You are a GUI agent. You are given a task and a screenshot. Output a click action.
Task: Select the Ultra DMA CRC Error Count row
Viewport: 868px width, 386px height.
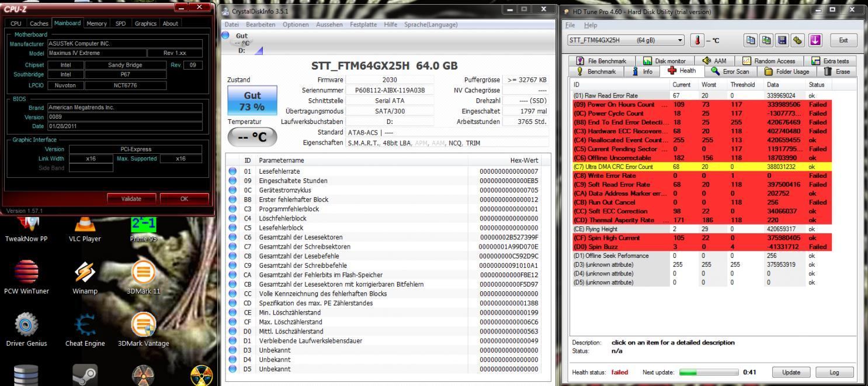(x=702, y=167)
